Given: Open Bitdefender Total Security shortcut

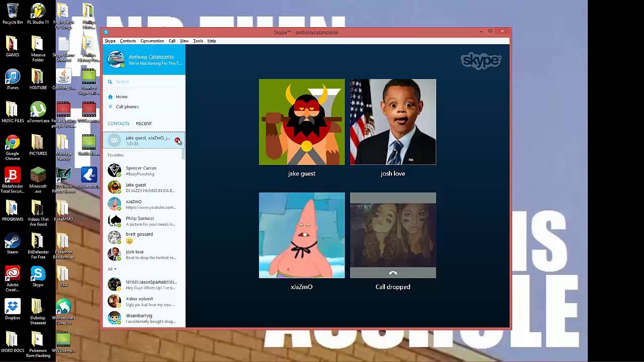Looking at the screenshot, I should pyautogui.click(x=13, y=180).
